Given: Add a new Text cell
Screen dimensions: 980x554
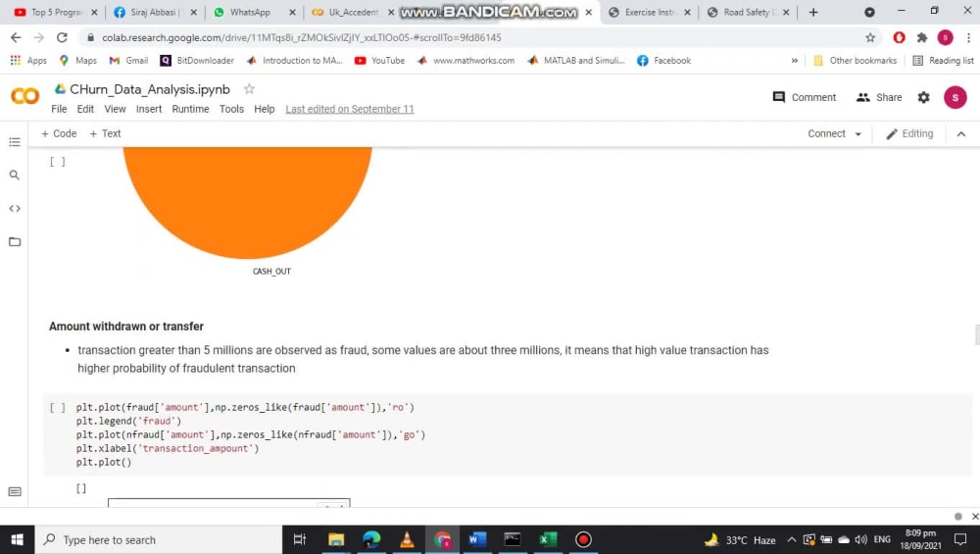Looking at the screenshot, I should [105, 133].
